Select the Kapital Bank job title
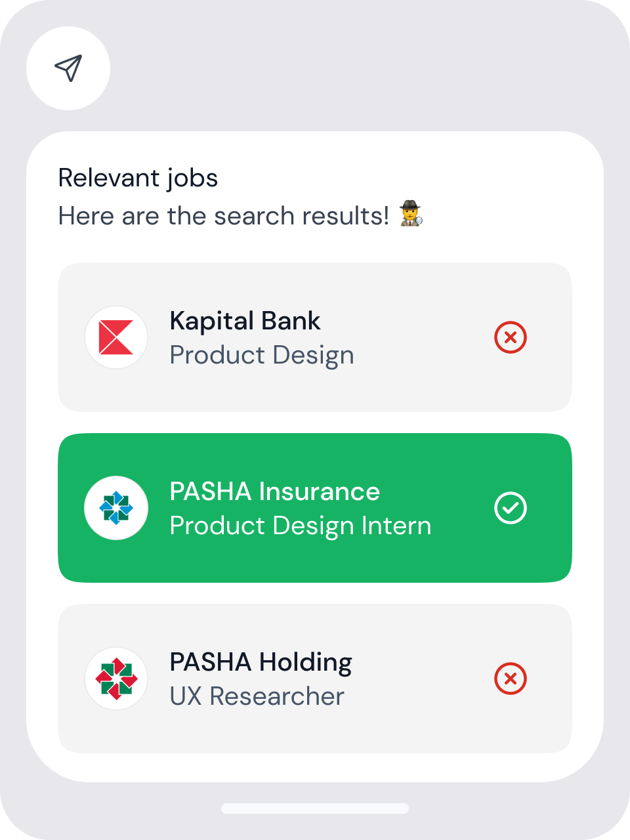This screenshot has width=630, height=840. click(x=245, y=321)
